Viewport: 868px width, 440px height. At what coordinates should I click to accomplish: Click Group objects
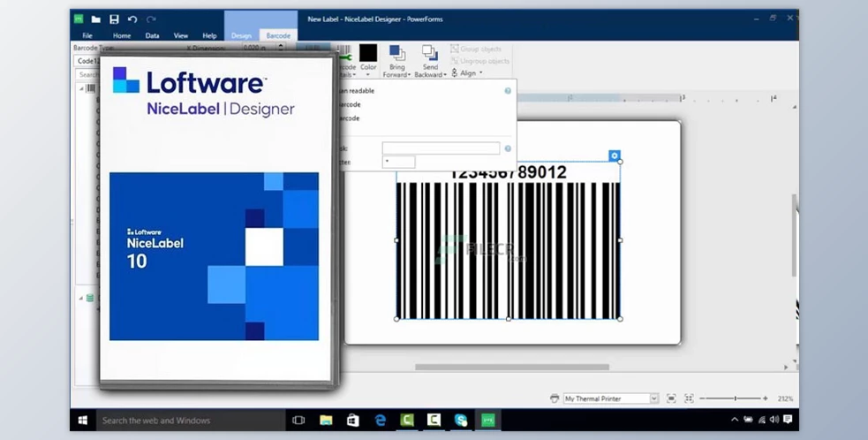(x=476, y=49)
